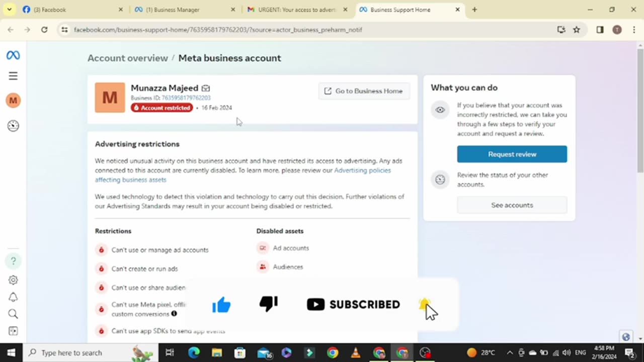Select the orange M account avatar in sidebar
644x362 pixels.
pos(13,100)
